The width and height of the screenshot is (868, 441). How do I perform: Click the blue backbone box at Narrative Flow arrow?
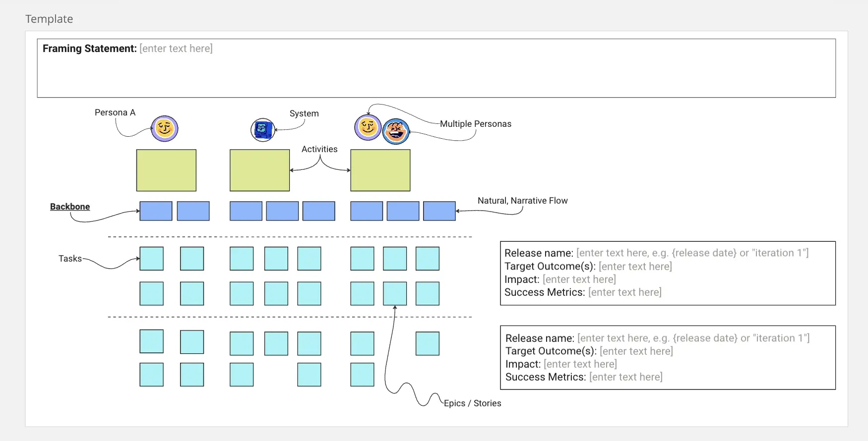pyautogui.click(x=439, y=211)
